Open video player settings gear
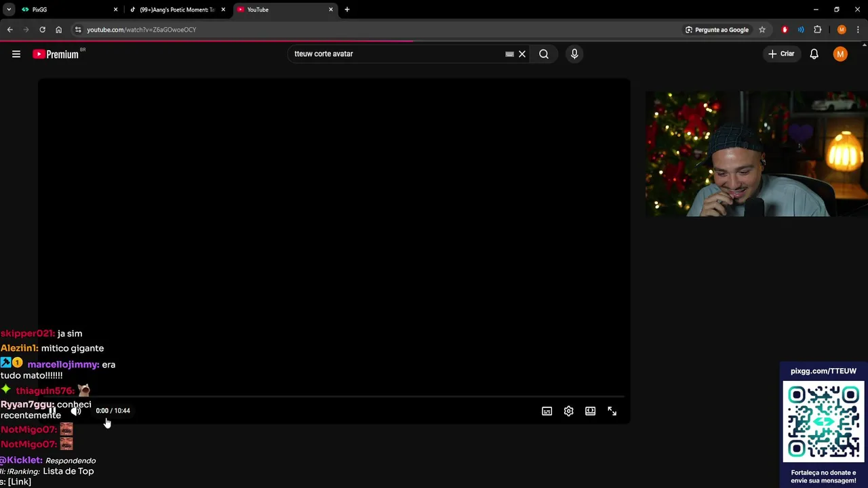Screen dimensions: 868x488 coord(569,411)
